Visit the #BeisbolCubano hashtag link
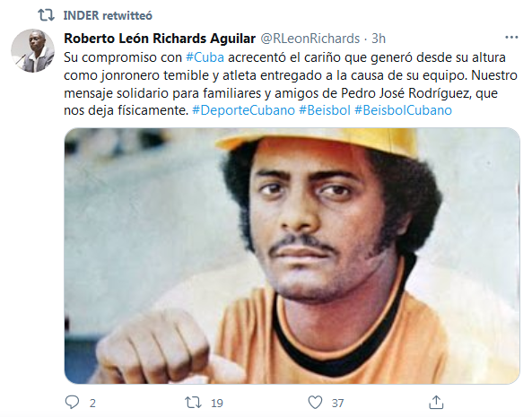Screen dimensions: 532x417 point(403,110)
